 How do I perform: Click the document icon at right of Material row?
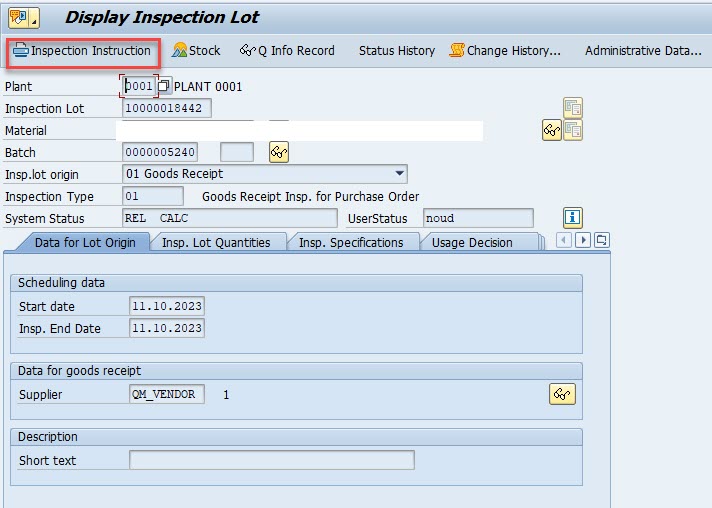[573, 130]
